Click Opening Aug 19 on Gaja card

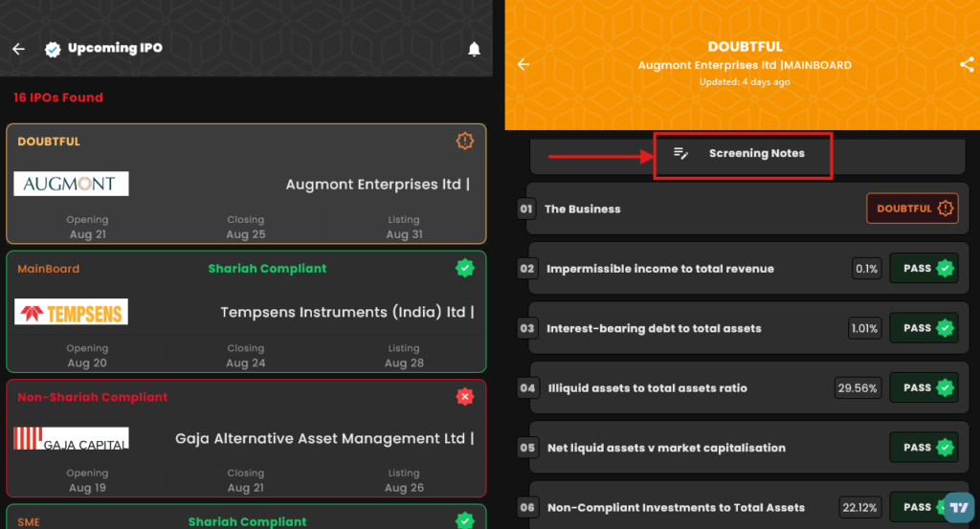[x=87, y=480]
